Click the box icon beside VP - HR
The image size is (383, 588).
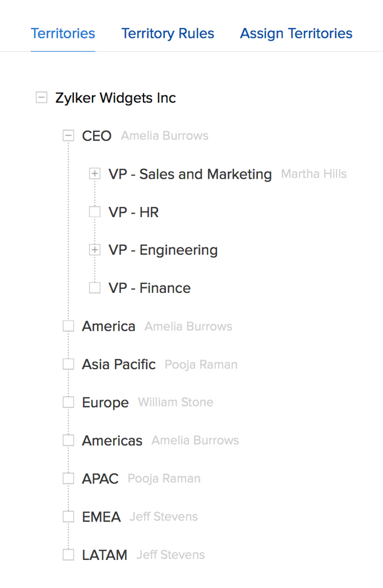pos(95,212)
